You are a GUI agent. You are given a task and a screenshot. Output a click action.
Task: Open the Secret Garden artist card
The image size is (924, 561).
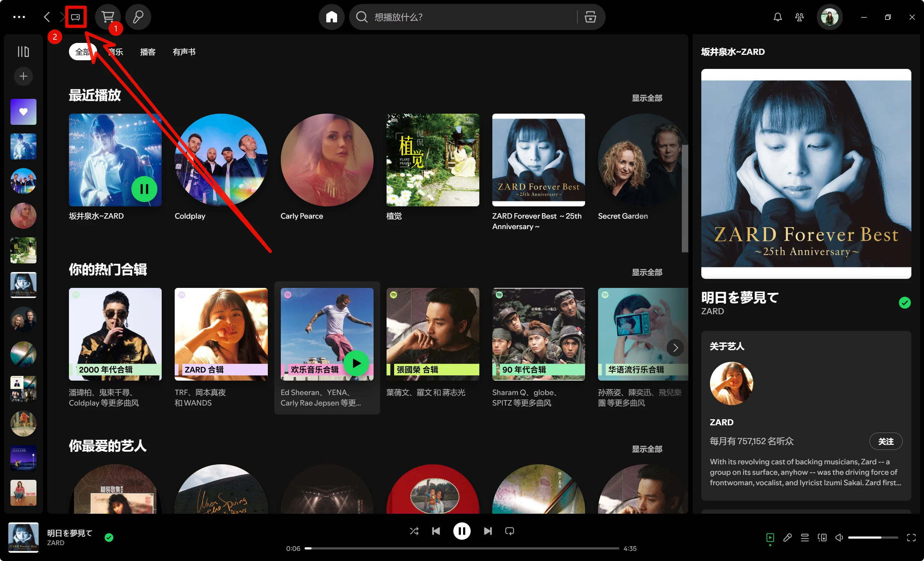click(x=643, y=167)
